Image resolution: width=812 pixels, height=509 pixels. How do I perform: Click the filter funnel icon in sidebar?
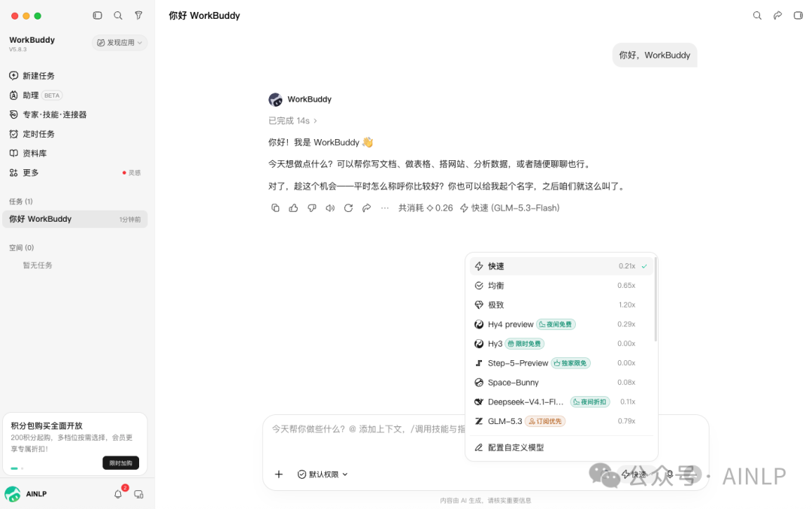138,16
